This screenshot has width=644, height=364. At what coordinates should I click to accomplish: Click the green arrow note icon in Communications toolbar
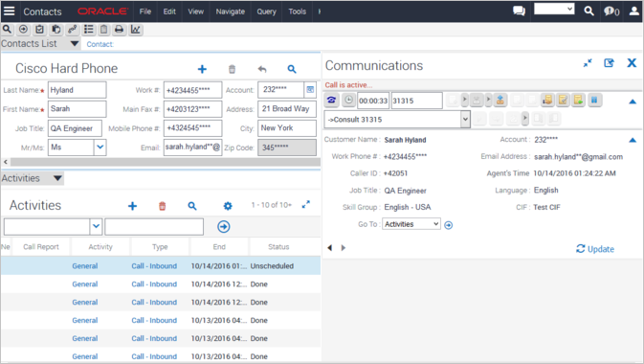(x=578, y=100)
